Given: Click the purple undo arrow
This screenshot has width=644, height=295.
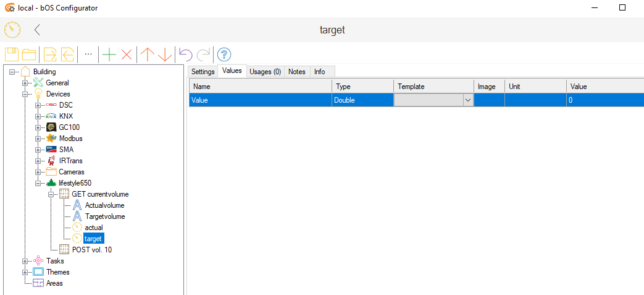Looking at the screenshot, I should 185,54.
